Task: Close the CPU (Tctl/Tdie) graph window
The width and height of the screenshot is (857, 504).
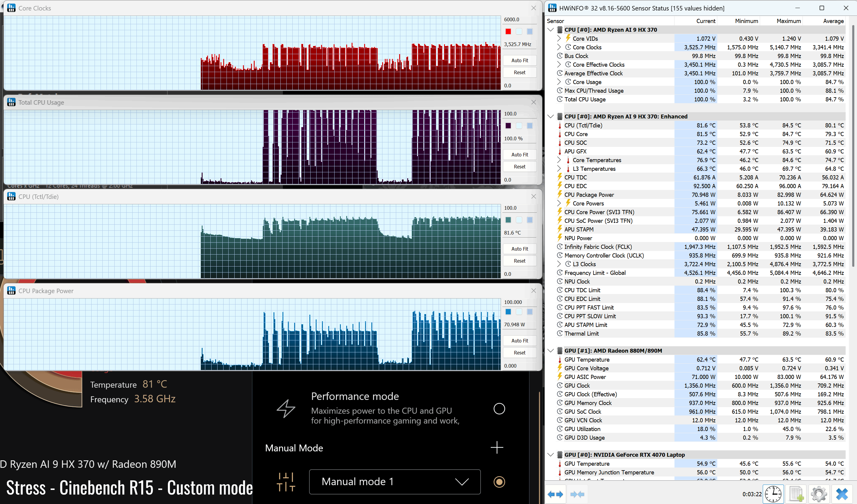Action: point(533,197)
